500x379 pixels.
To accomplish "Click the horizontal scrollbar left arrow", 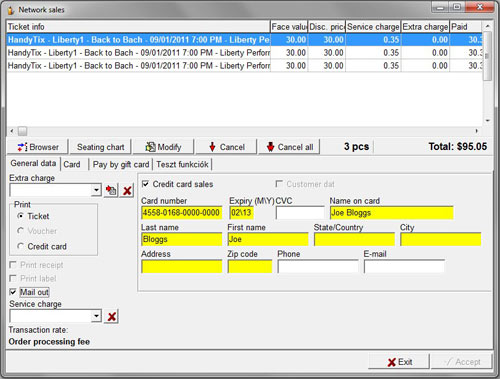I will (12, 131).
